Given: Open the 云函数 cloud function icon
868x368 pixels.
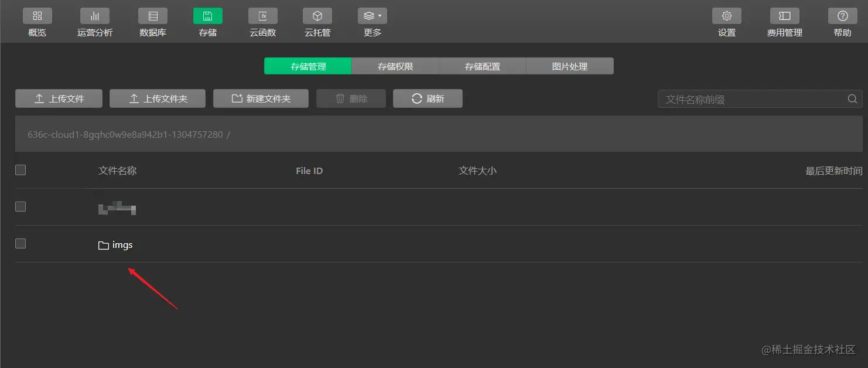Looking at the screenshot, I should tap(263, 16).
